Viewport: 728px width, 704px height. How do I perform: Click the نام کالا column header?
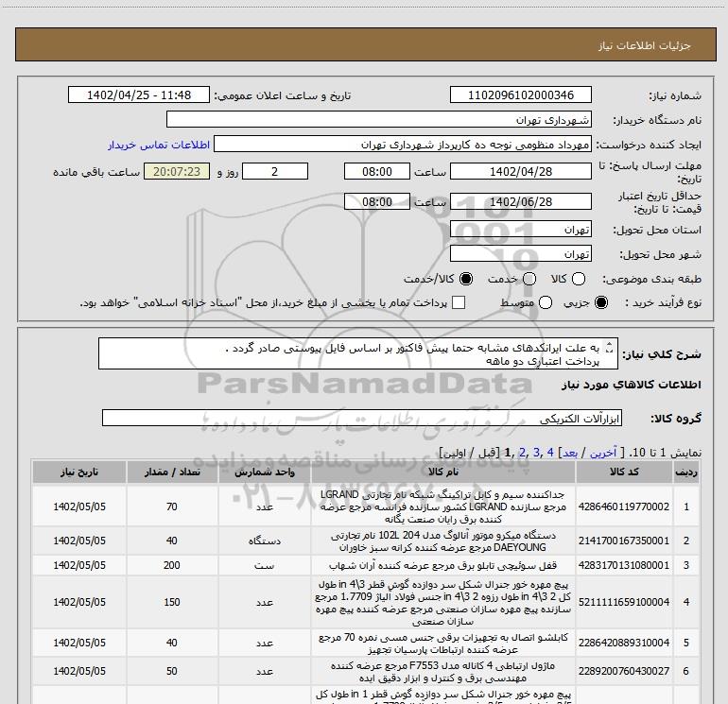[443, 472]
